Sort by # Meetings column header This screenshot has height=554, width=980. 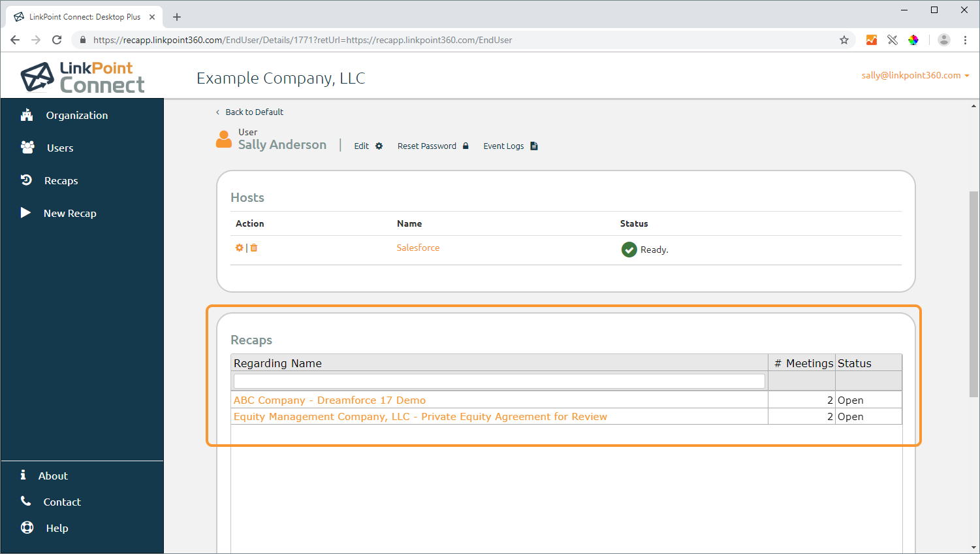802,363
